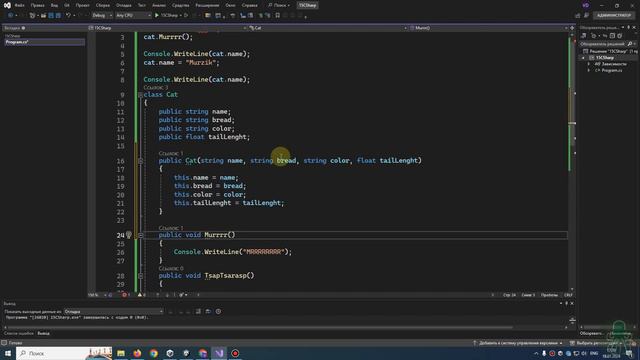This screenshot has width=640, height=360.
Task: Open the Правка menu
Action: pos(38,5)
